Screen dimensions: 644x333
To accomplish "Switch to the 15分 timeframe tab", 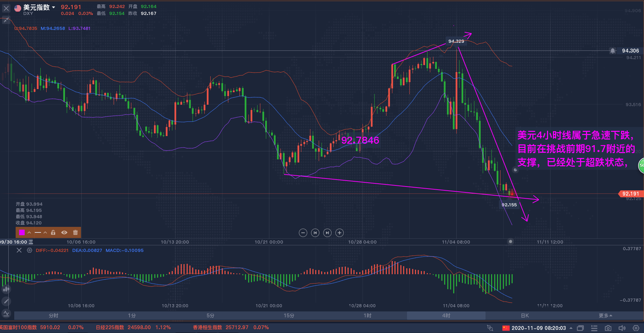I will pyautogui.click(x=289, y=316).
